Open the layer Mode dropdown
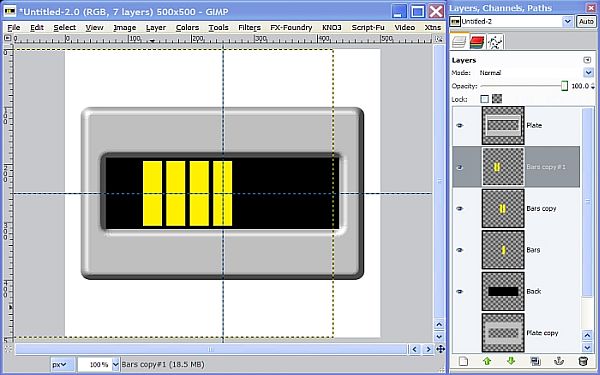 588,73
